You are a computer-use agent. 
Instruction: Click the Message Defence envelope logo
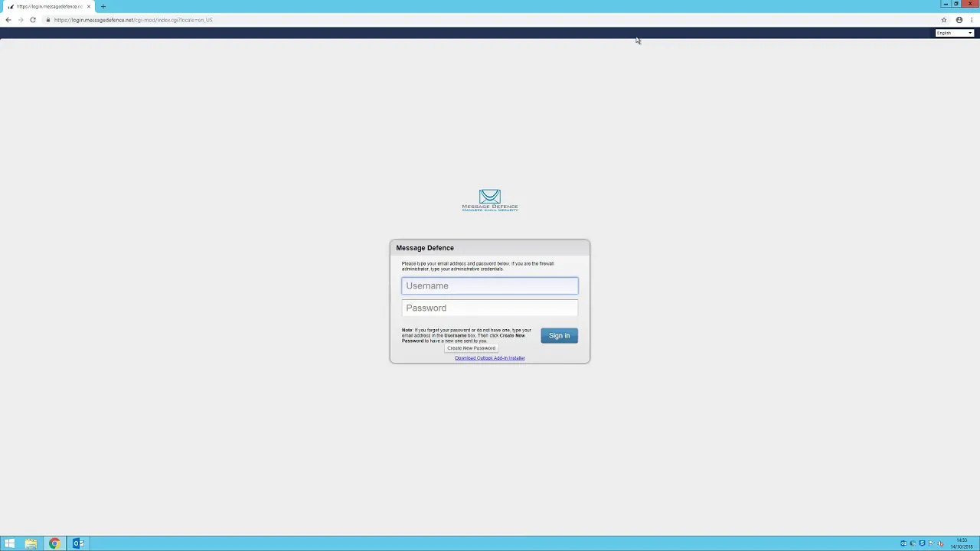click(490, 201)
